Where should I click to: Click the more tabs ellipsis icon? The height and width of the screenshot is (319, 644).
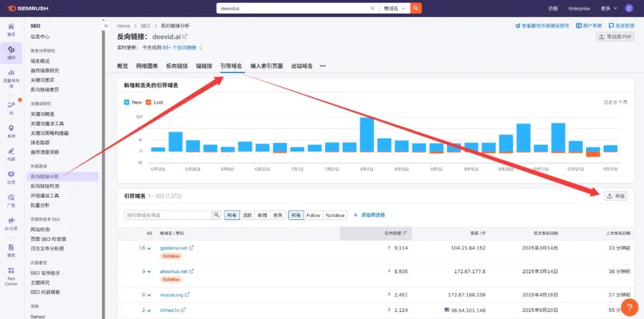pos(323,66)
